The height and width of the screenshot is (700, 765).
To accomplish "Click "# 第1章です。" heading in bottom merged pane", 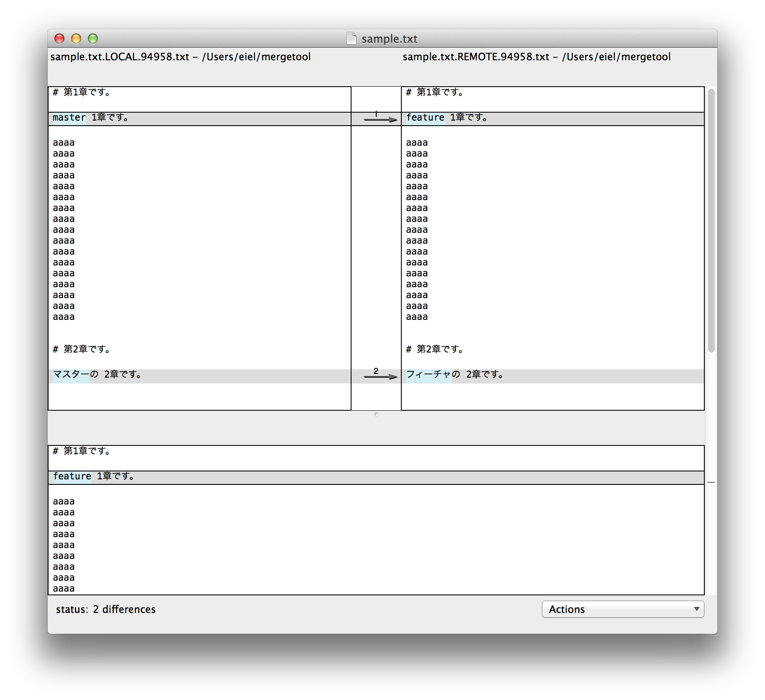I will click(82, 451).
